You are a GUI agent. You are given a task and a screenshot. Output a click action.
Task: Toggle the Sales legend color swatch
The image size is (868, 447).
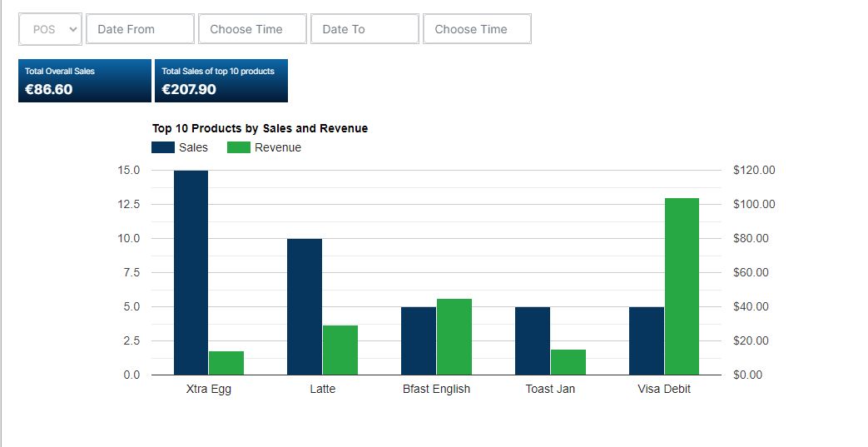coord(162,147)
